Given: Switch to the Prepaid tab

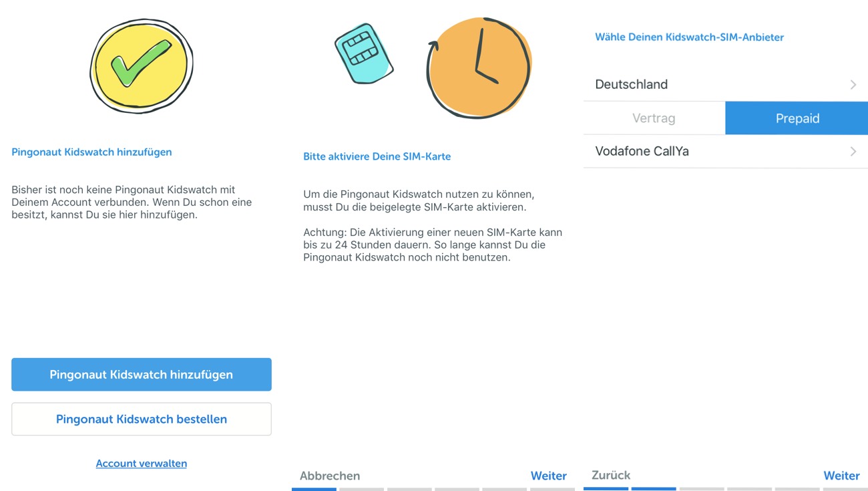Looking at the screenshot, I should pos(797,118).
